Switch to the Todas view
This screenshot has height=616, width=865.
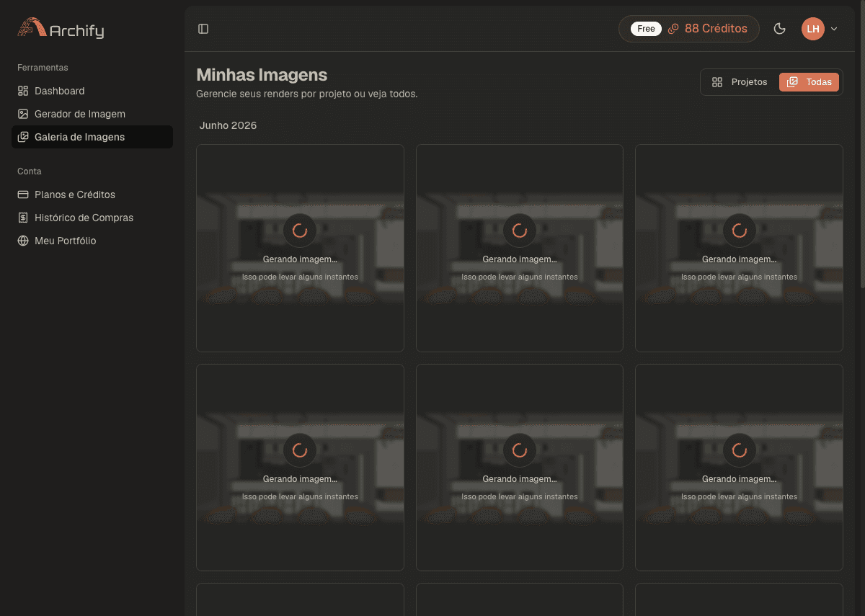809,82
